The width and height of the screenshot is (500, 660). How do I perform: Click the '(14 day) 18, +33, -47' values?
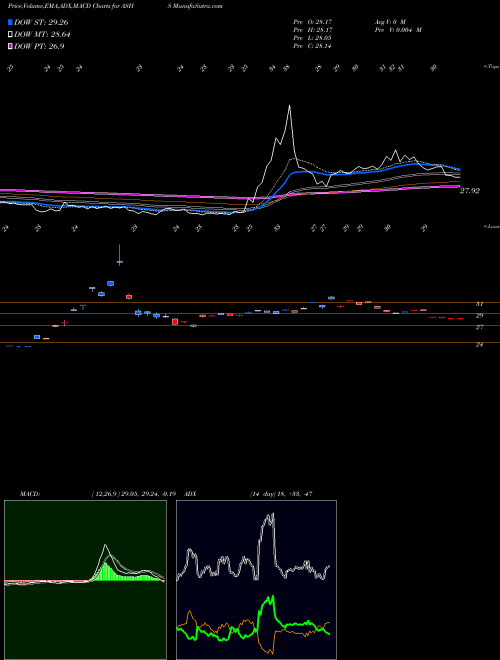(281, 494)
